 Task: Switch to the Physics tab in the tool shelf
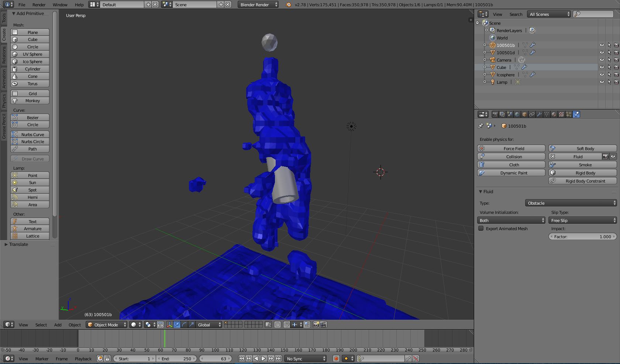tap(4, 101)
